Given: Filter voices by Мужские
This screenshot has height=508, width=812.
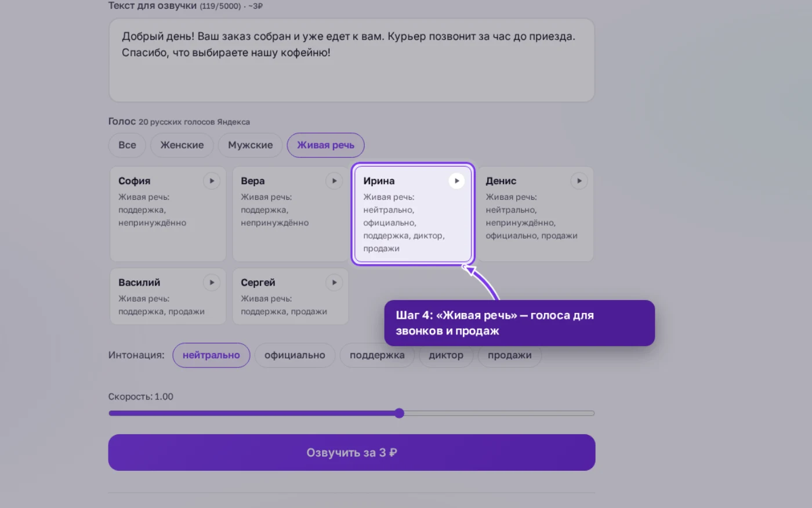Looking at the screenshot, I should coord(250,145).
